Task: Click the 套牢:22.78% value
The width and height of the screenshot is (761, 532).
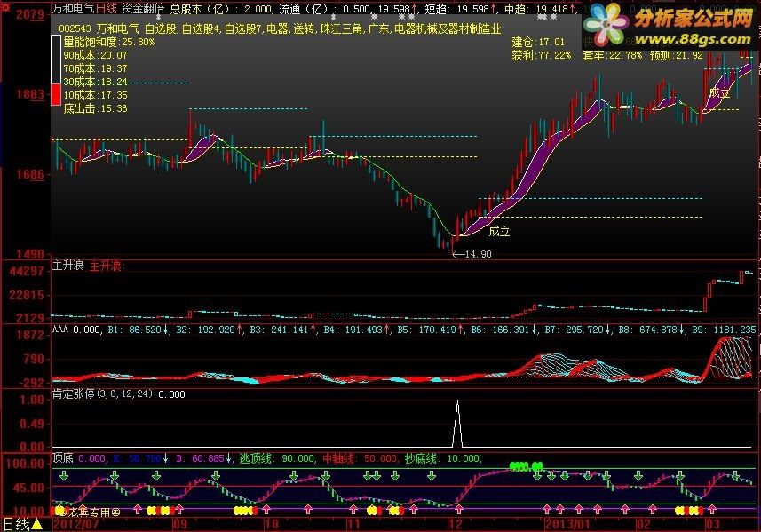Action: coord(613,55)
